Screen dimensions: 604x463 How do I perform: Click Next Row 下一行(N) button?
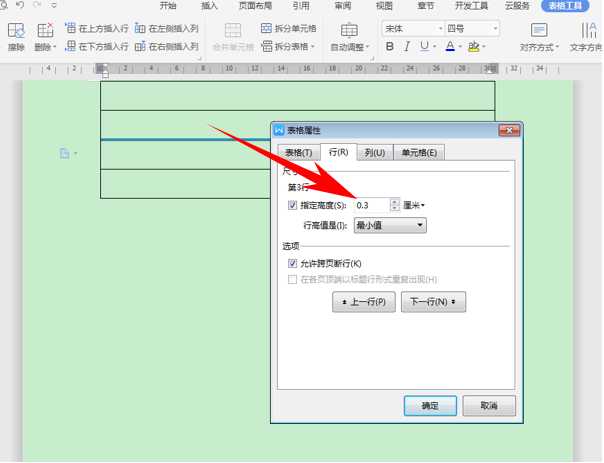click(433, 302)
